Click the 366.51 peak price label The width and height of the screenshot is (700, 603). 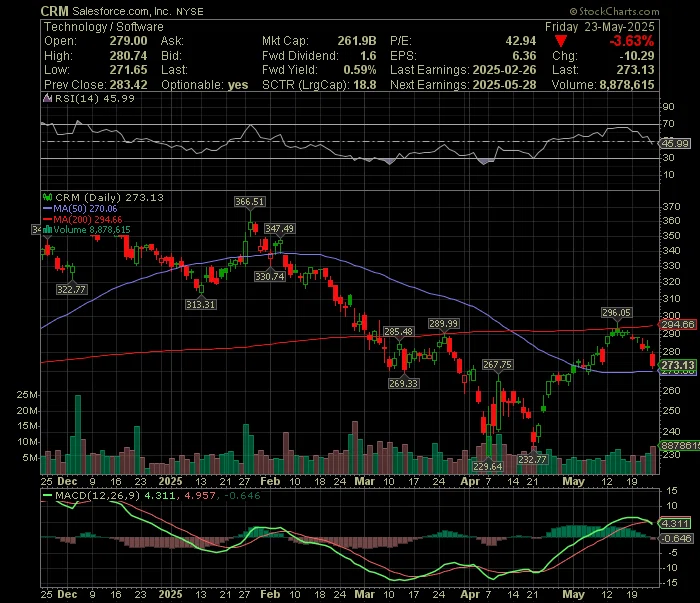pyautogui.click(x=250, y=201)
